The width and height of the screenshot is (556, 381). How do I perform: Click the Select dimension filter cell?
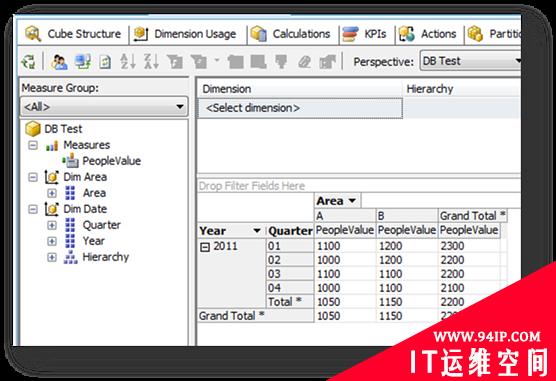coord(300,108)
